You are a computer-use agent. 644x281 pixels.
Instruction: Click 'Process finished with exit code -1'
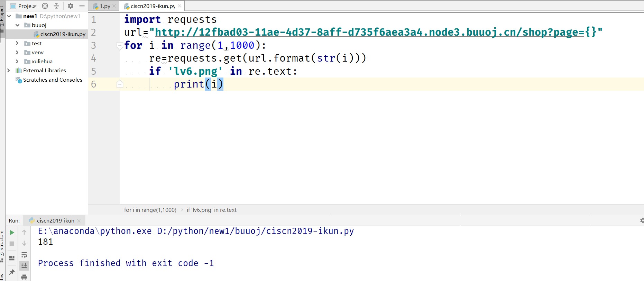coord(126,263)
